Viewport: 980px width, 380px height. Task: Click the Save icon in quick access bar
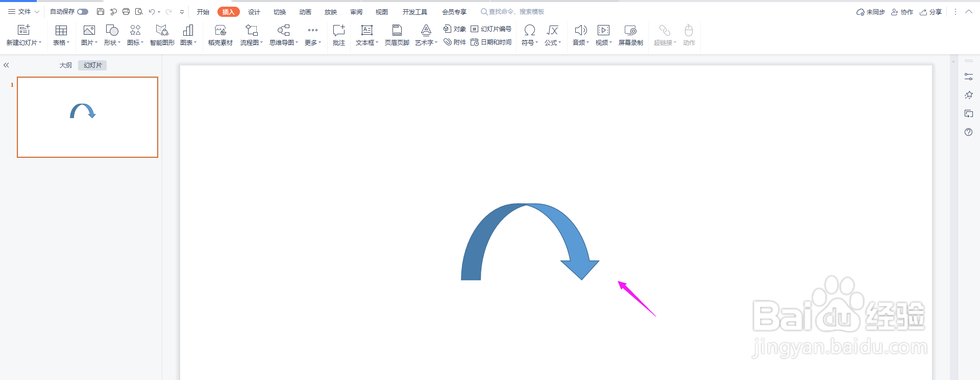101,12
